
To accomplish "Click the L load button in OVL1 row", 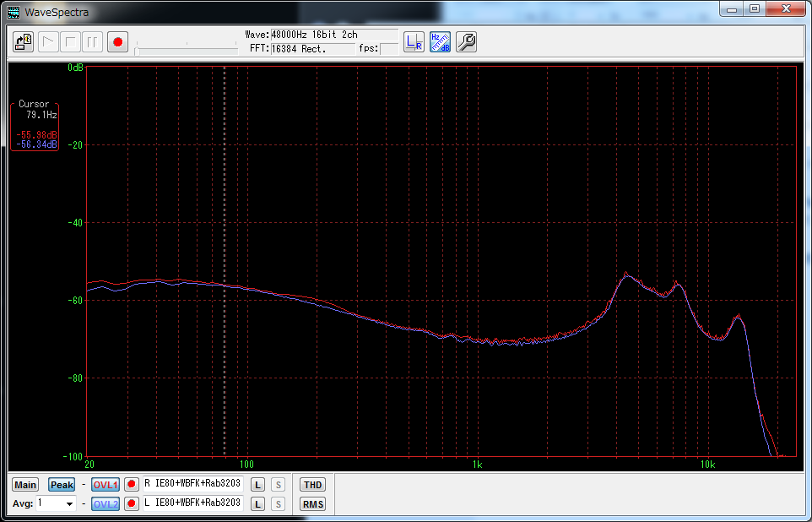I will point(258,485).
